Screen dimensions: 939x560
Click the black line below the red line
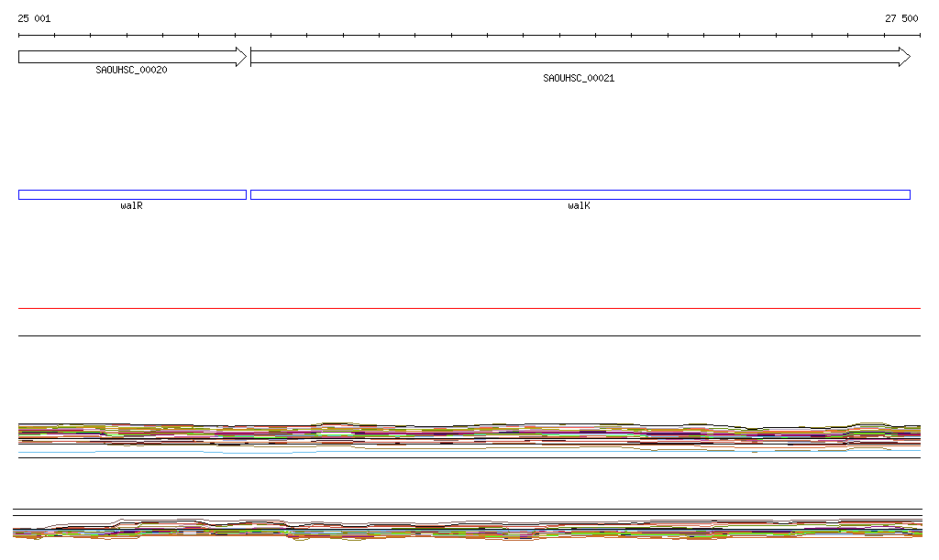tap(469, 335)
